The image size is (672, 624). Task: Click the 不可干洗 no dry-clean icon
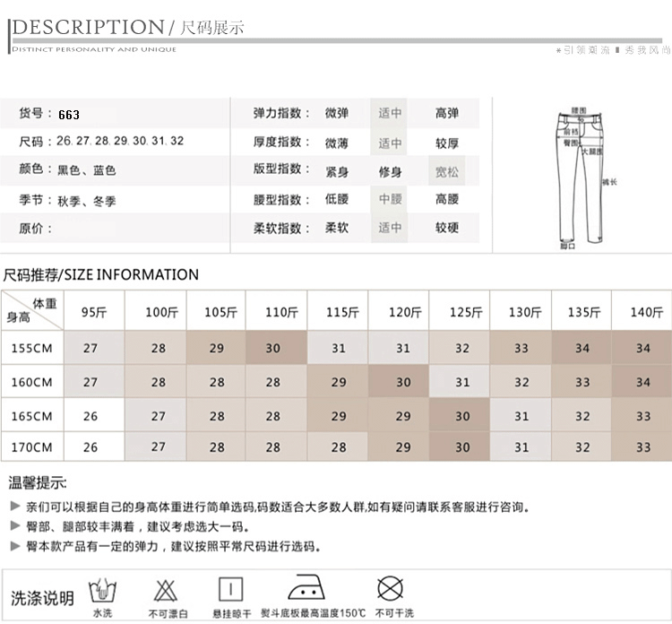(390, 588)
